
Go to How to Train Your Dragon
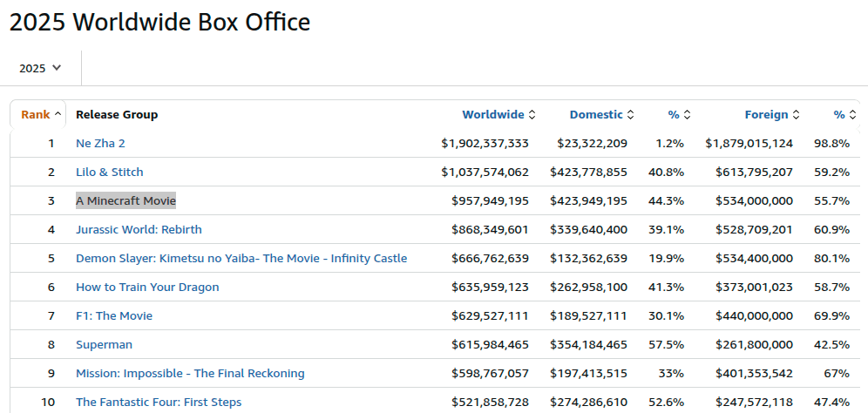click(x=147, y=287)
